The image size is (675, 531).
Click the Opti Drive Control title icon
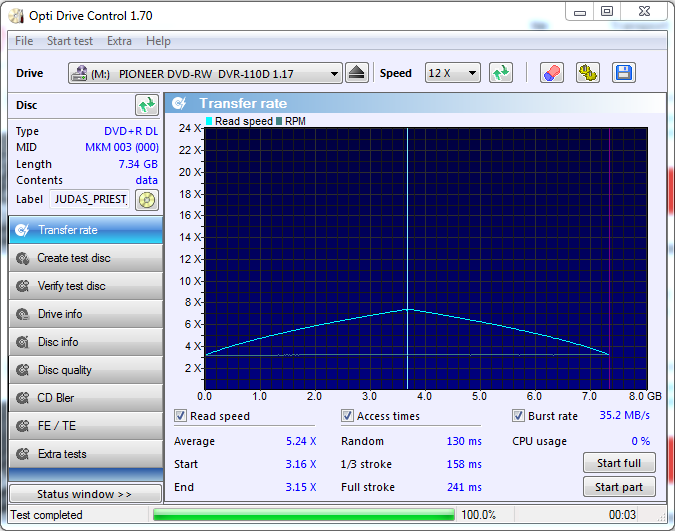[x=16, y=16]
